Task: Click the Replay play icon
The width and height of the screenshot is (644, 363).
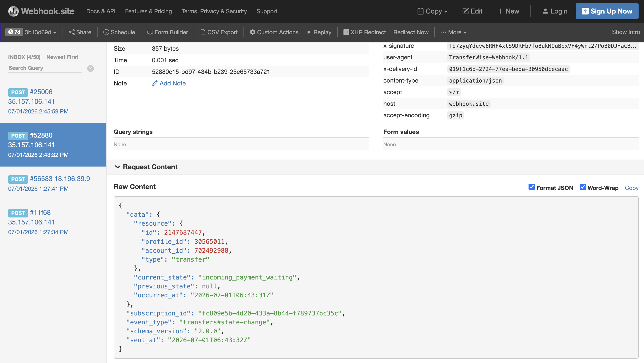Action: coord(309,32)
